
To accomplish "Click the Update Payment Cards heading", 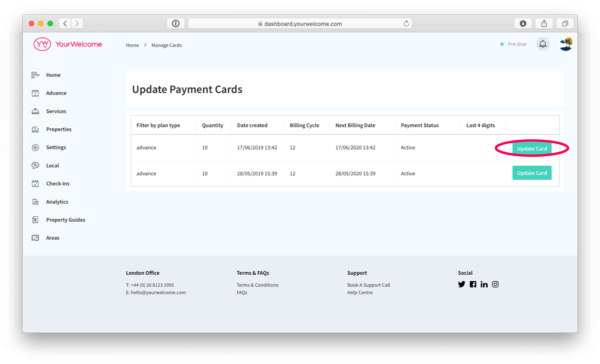I will [187, 89].
